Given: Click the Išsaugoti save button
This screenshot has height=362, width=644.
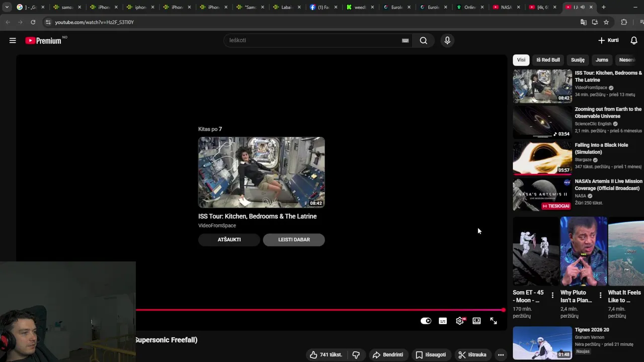Looking at the screenshot, I should point(431,355).
